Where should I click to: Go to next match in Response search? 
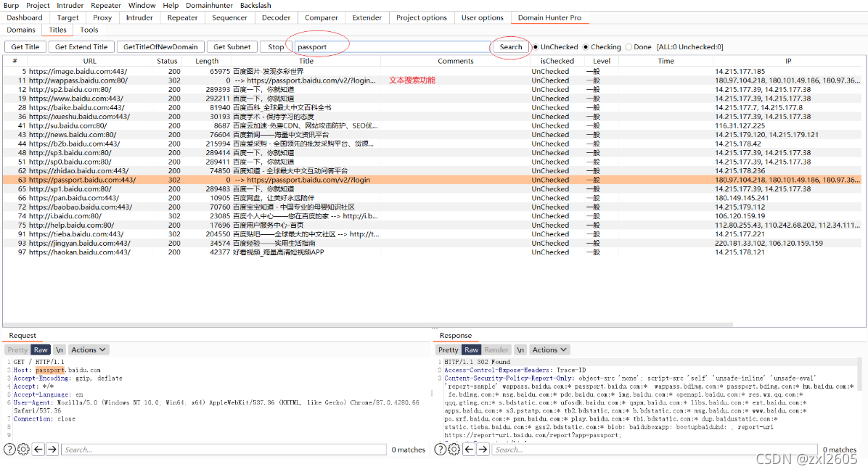point(483,450)
